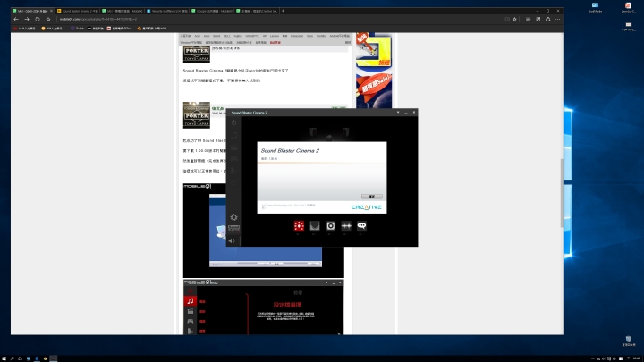Open Task View on taskbar
The width and height of the screenshot is (644, 362).
pyautogui.click(x=20, y=358)
